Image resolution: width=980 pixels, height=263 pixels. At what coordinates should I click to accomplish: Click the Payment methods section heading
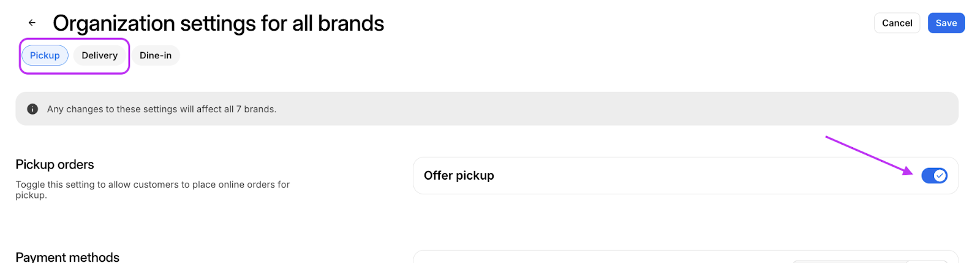67,257
